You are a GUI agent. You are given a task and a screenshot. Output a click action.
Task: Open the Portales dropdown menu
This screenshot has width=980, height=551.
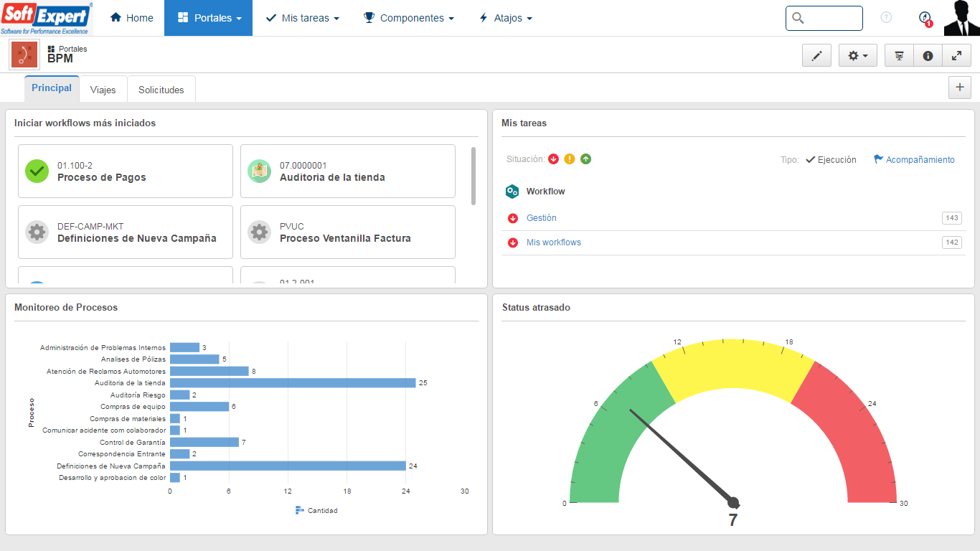click(208, 18)
